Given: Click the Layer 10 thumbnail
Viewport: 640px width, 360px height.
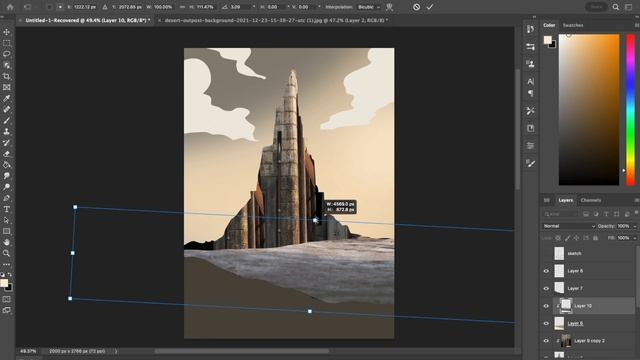Looking at the screenshot, I should point(566,305).
